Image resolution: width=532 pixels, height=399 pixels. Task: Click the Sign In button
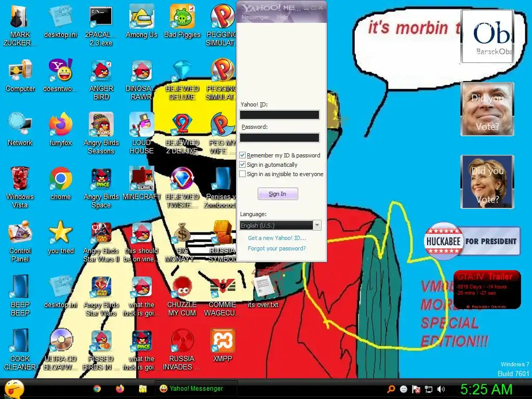[x=277, y=194]
